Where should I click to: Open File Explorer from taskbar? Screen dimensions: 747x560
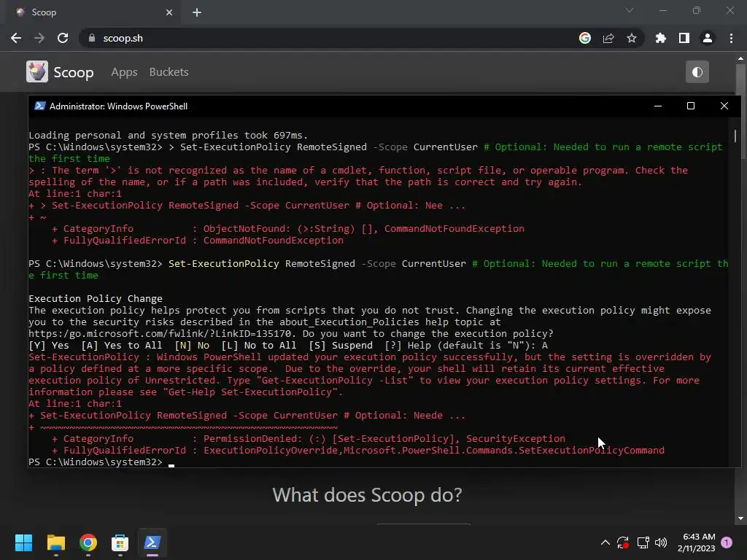coord(55,542)
